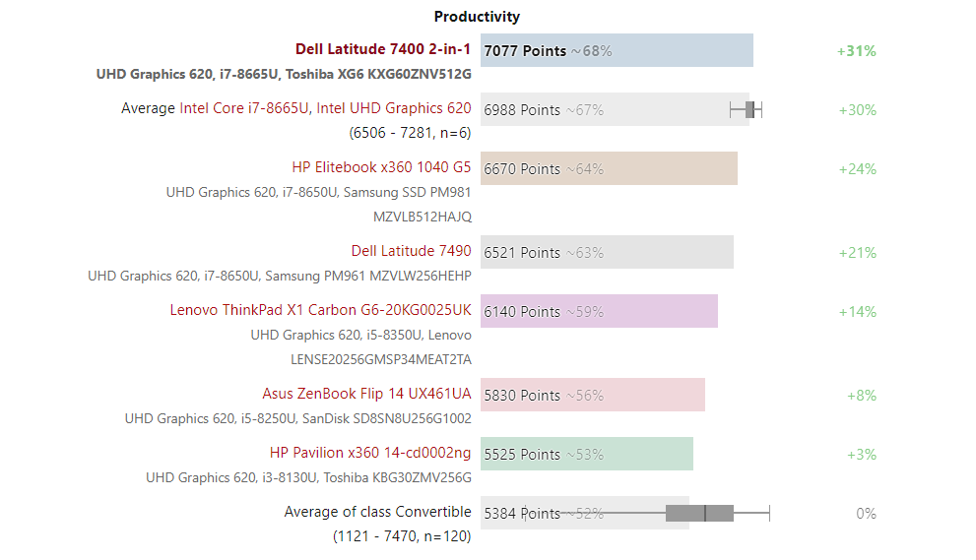Image resolution: width=976 pixels, height=560 pixels.
Task: Click the i7-8665U Toshiba XG6 spec line
Action: [284, 74]
